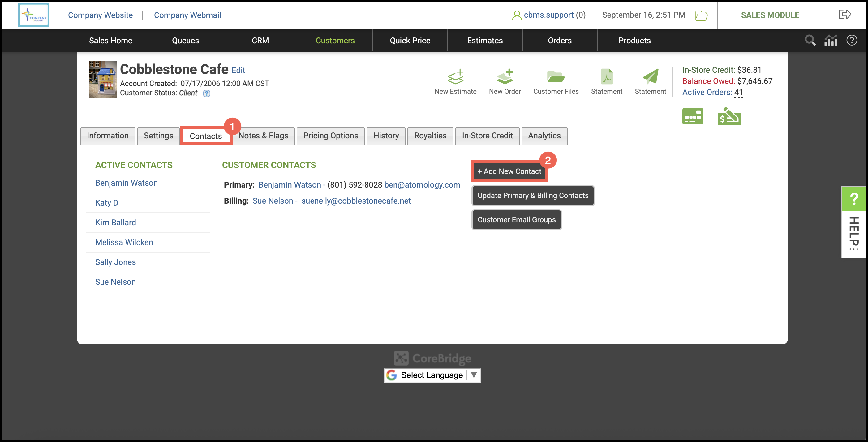Click the green check payment icon
The image size is (868, 442).
pos(729,116)
